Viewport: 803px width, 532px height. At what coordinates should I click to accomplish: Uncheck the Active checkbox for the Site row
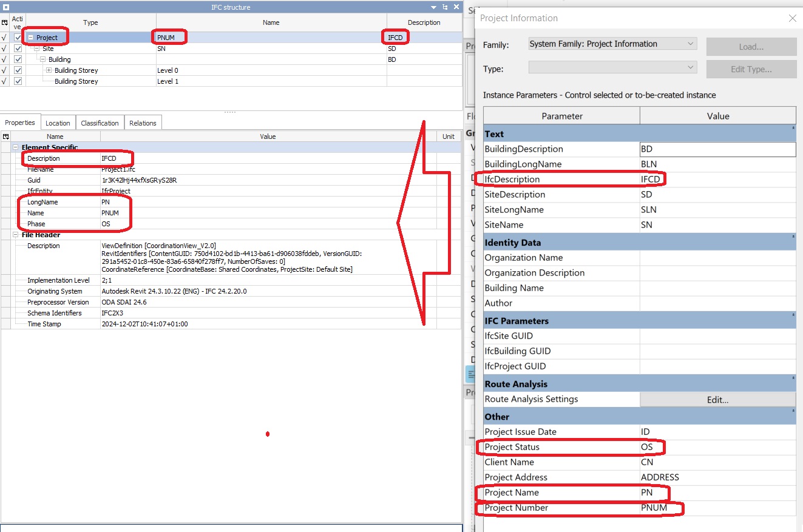coord(18,48)
